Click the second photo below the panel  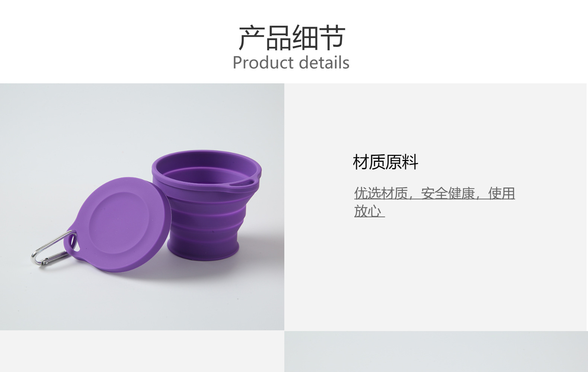(436, 352)
